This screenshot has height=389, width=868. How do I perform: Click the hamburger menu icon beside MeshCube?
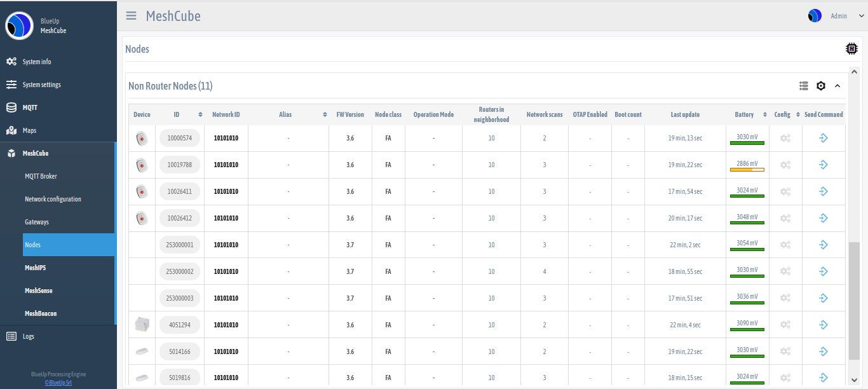pos(131,16)
